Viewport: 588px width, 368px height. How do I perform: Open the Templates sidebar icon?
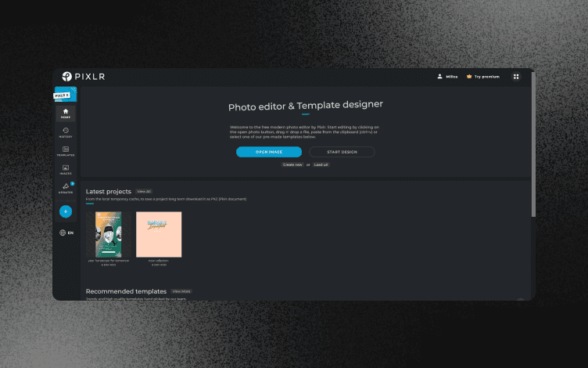[66, 151]
